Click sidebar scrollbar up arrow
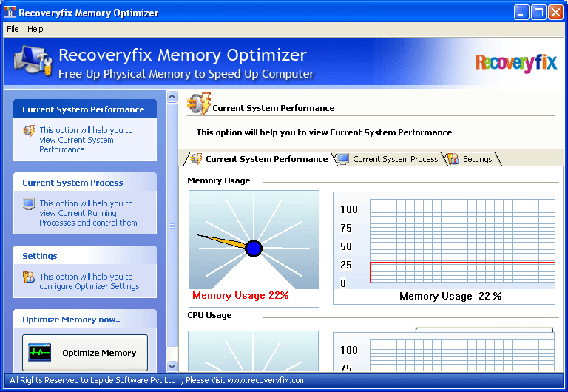Viewport: 568px width, 392px height. (172, 96)
